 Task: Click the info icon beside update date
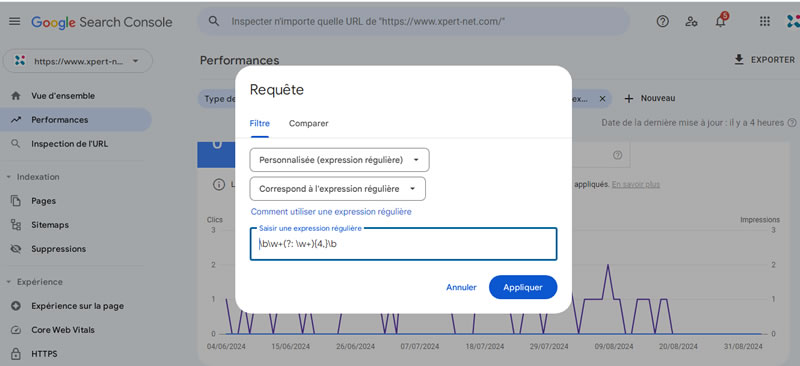792,123
